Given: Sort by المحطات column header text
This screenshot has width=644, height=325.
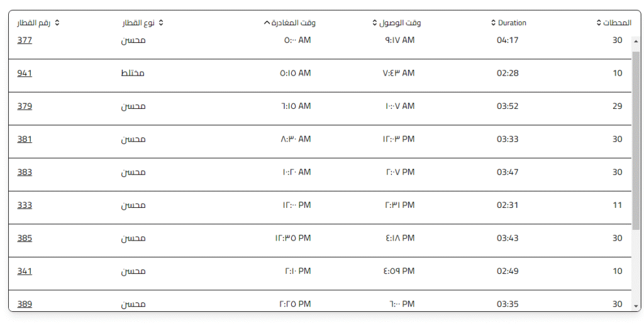Looking at the screenshot, I should coord(617,23).
